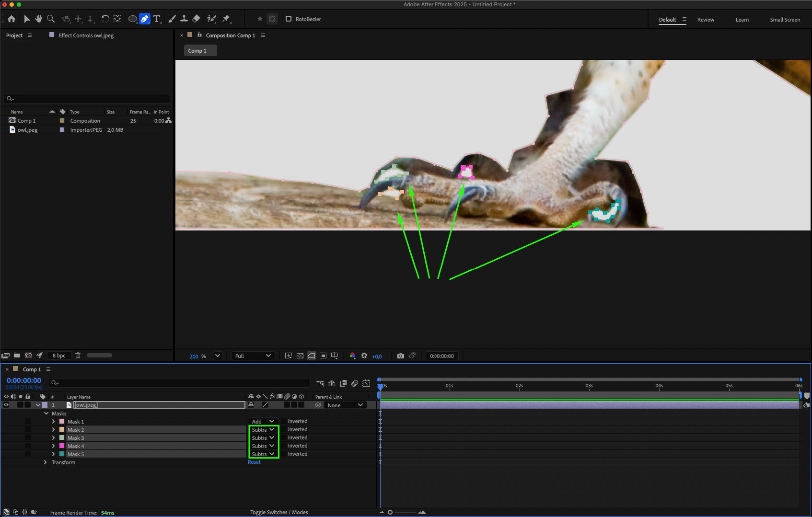Open the Mask 1 mode dropdown set to Add
This screenshot has width=812, height=517.
tap(263, 422)
